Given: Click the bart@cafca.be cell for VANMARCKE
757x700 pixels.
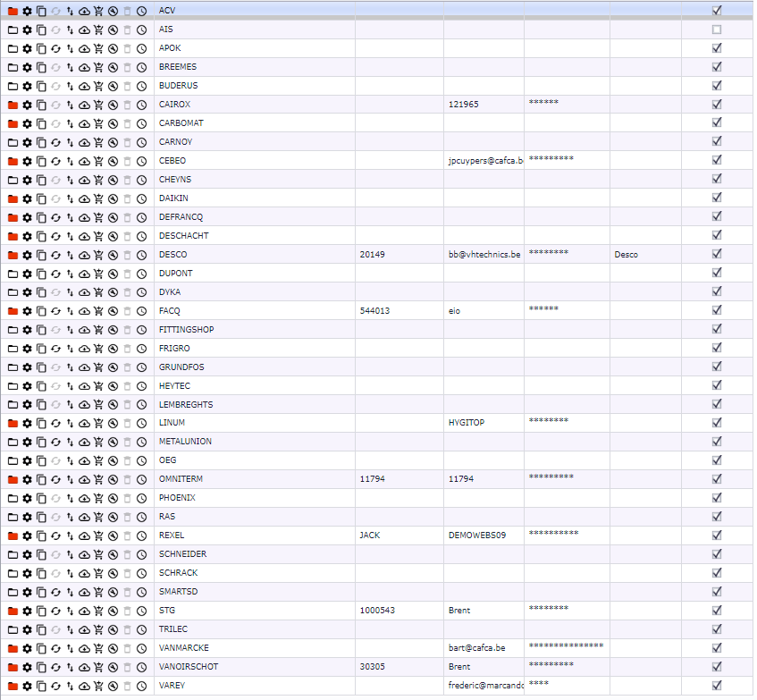Looking at the screenshot, I should (484, 648).
